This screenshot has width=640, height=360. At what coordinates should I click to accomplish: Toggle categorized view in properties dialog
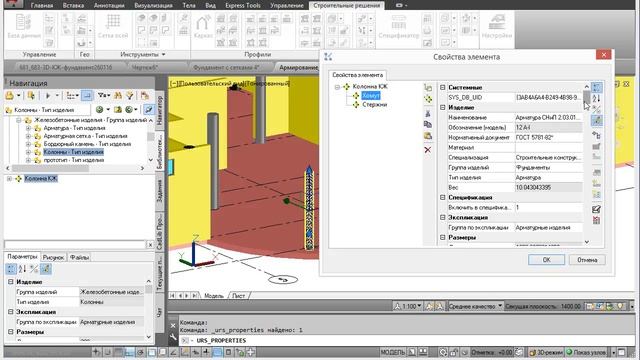point(596,87)
